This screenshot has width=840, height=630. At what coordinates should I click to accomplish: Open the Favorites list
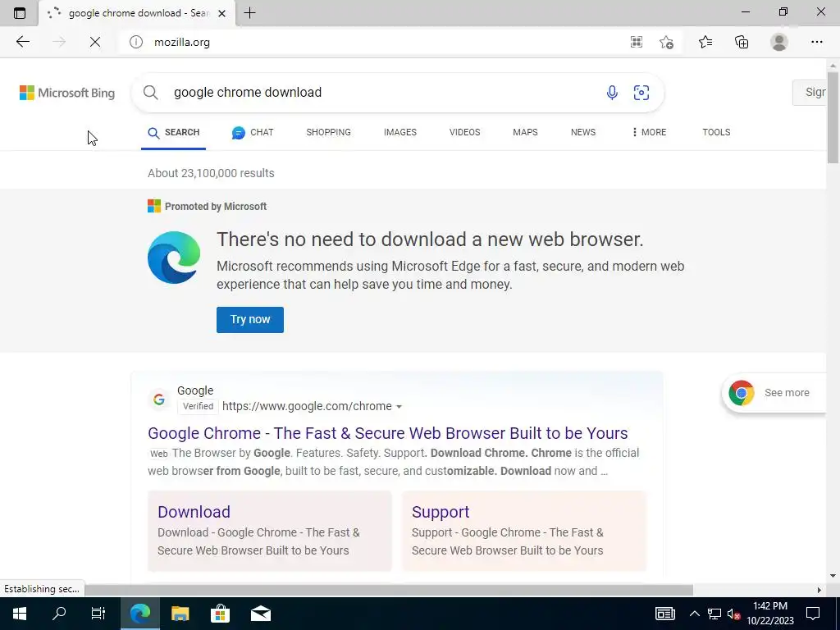point(705,42)
